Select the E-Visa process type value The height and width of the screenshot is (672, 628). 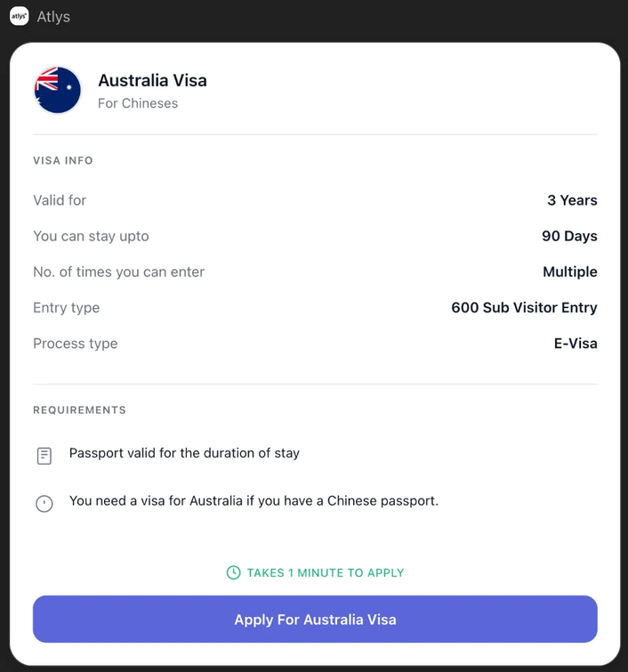coord(576,343)
